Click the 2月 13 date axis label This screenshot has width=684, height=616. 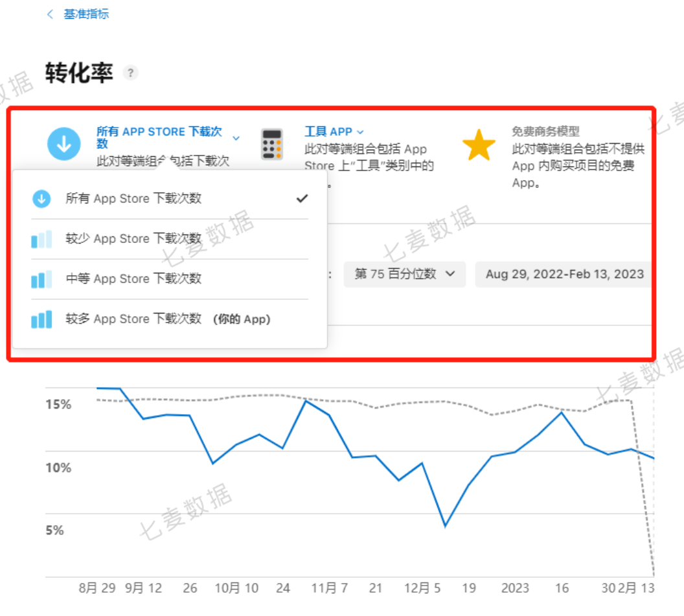637,588
